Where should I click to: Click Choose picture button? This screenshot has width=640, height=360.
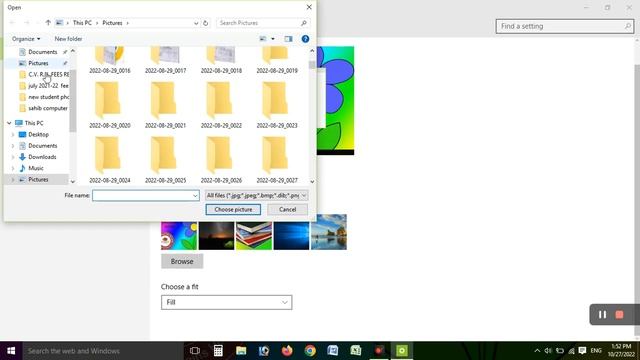(233, 209)
